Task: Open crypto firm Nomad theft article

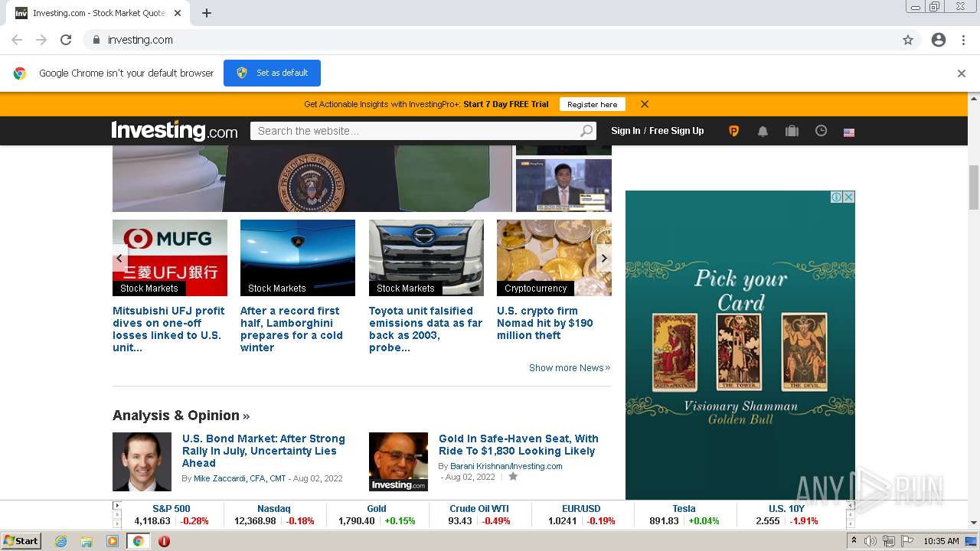Action: coord(545,323)
